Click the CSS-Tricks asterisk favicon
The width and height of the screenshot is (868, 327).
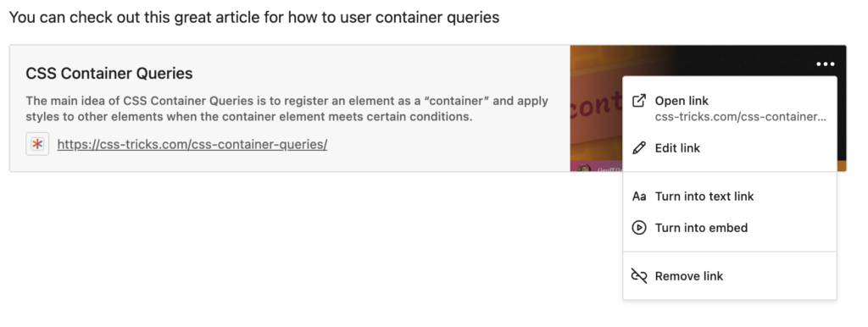click(x=37, y=144)
